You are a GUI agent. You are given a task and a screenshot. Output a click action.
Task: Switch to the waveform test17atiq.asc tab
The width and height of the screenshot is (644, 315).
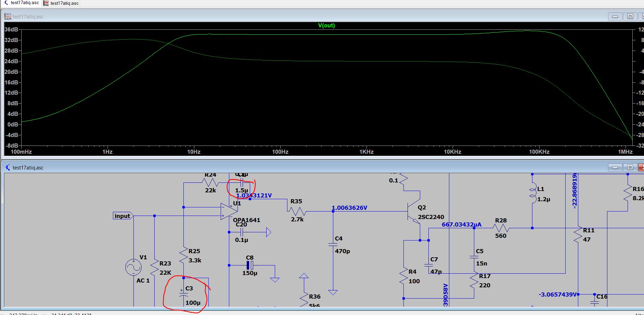[x=61, y=3]
